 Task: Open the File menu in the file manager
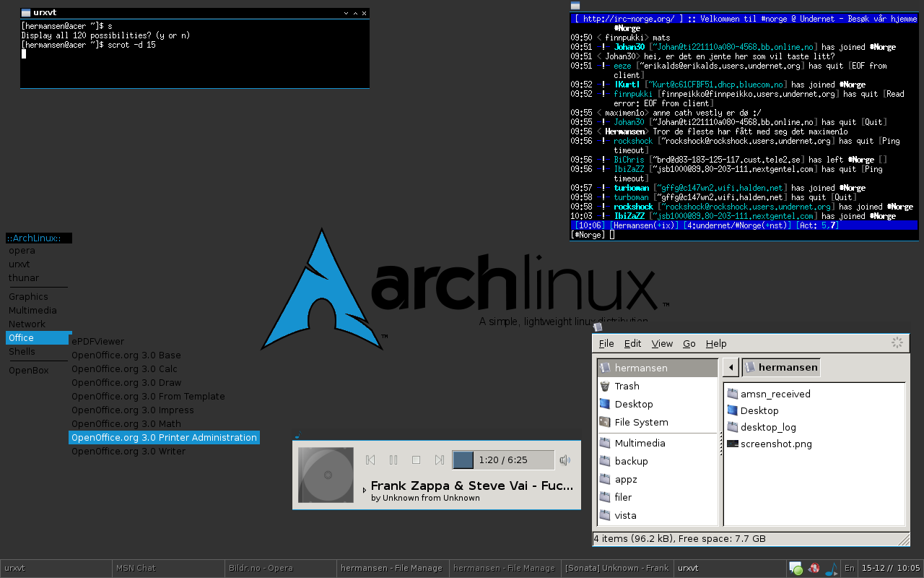606,343
